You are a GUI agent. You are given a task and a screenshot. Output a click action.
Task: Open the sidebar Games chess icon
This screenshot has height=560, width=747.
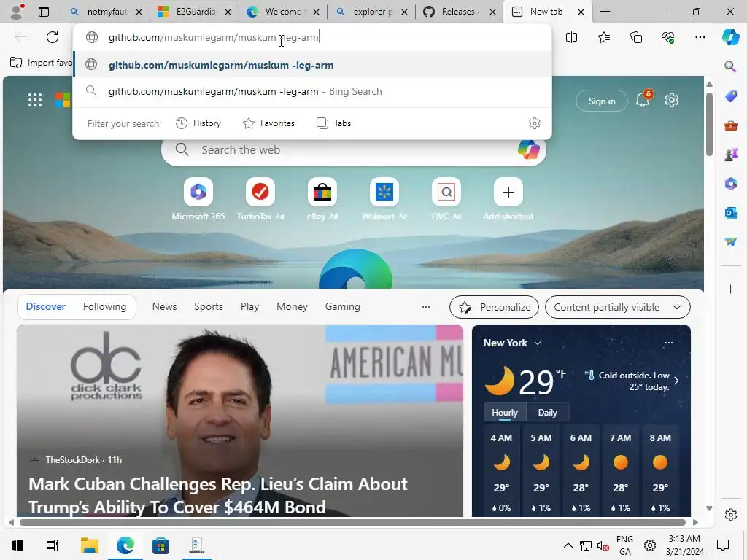(730, 155)
